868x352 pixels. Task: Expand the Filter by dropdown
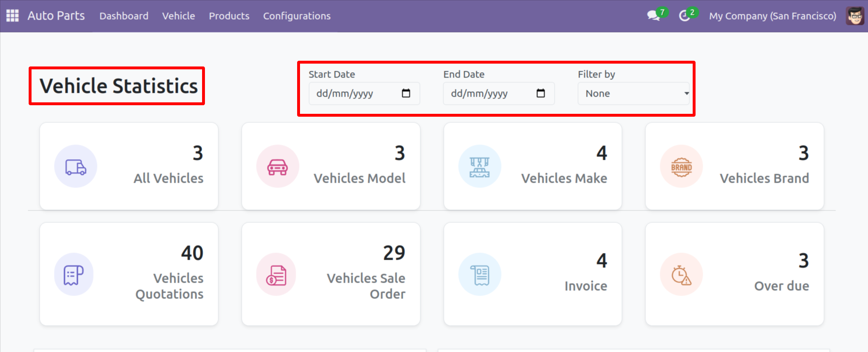[633, 94]
